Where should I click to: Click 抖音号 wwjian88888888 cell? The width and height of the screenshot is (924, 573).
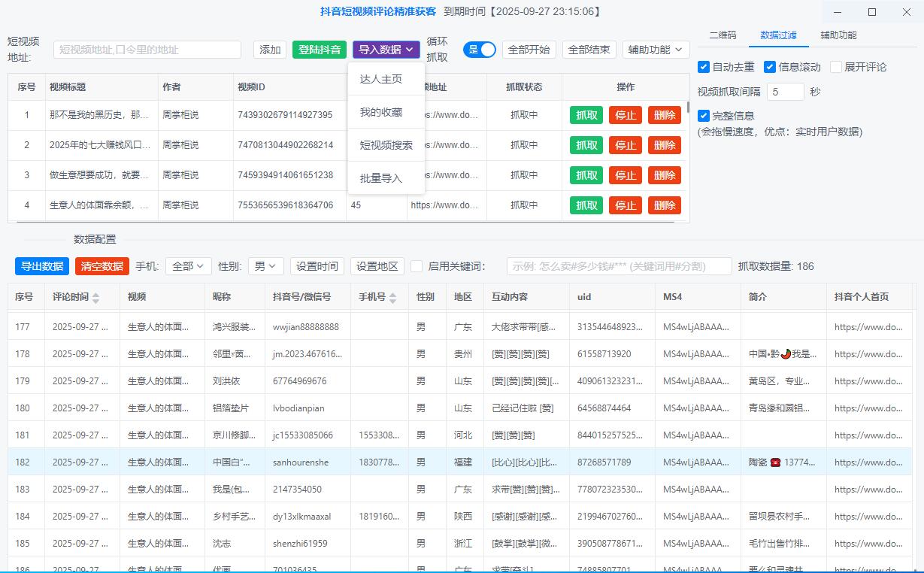tap(306, 327)
